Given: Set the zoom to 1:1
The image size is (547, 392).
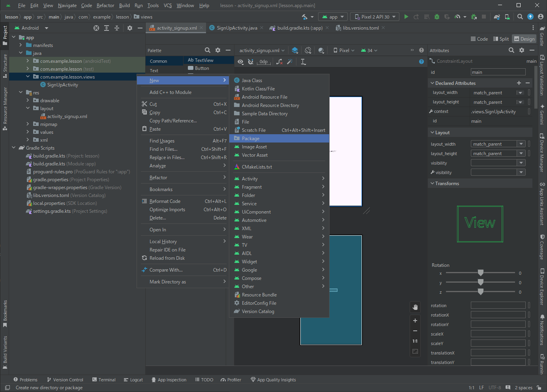Looking at the screenshot, I should point(415,341).
